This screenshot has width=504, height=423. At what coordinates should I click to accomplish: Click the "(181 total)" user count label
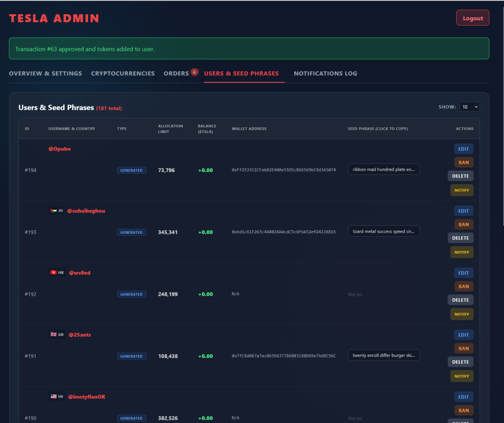click(x=109, y=108)
